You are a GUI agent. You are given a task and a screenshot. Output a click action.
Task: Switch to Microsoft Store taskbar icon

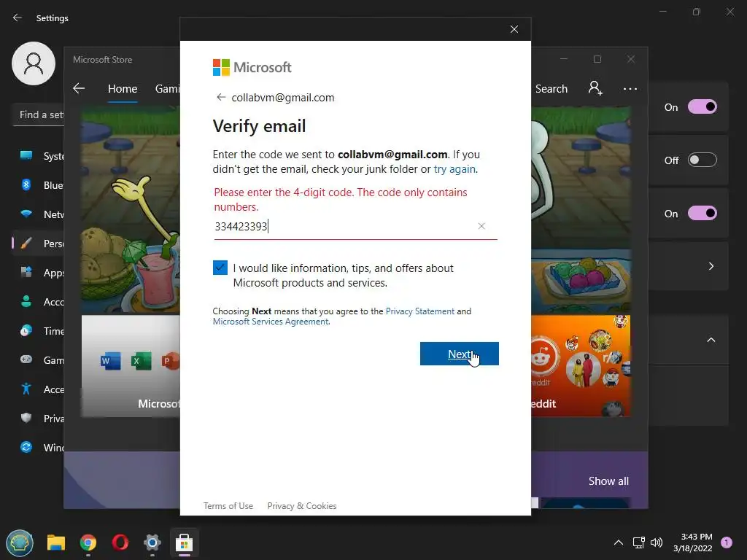184,542
